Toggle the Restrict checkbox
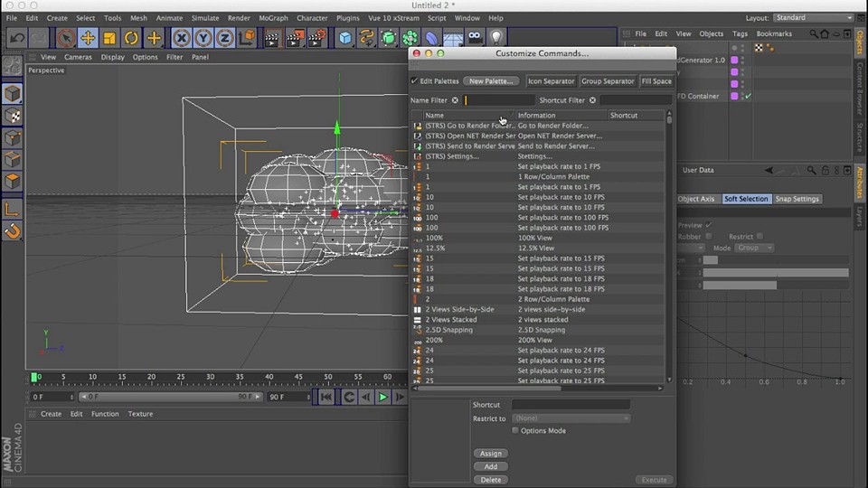Image resolution: width=868 pixels, height=488 pixels. coord(760,236)
